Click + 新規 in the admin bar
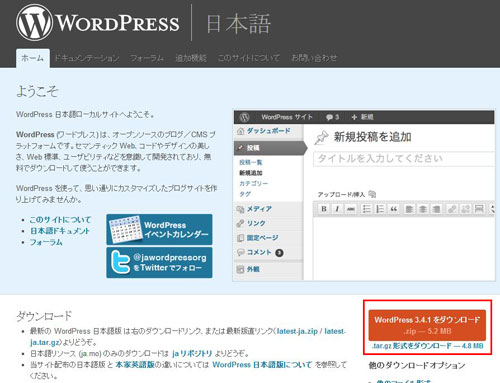Screen dimensions: 500x383 pyautogui.click(x=362, y=117)
